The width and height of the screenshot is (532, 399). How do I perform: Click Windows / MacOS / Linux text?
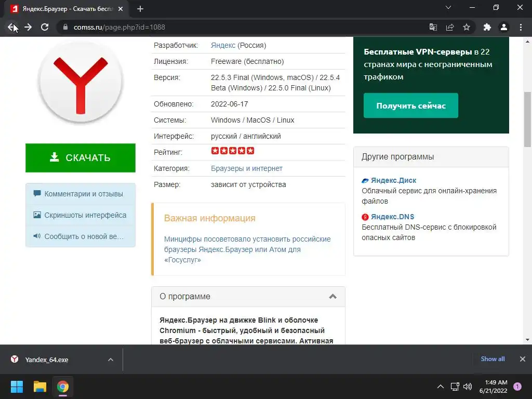[x=252, y=120]
